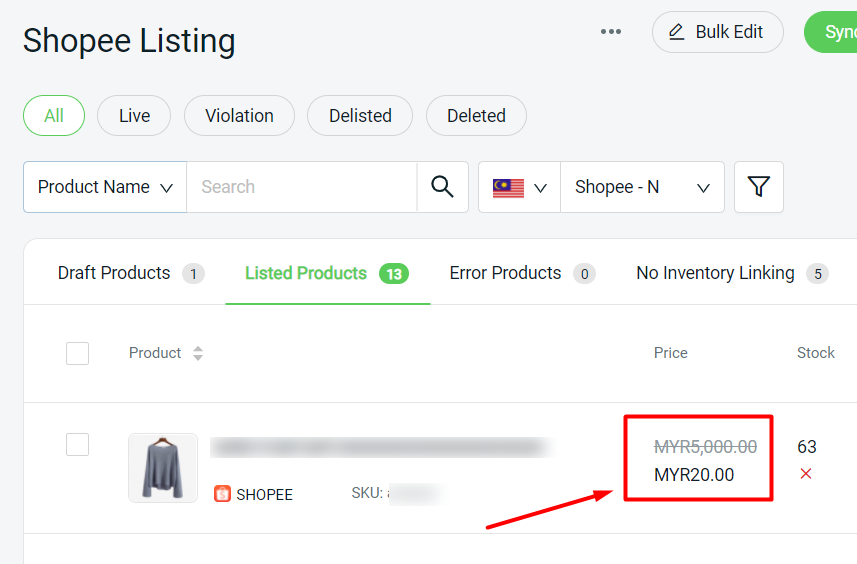The image size is (857, 564).
Task: Select the All status filter
Action: (x=54, y=116)
